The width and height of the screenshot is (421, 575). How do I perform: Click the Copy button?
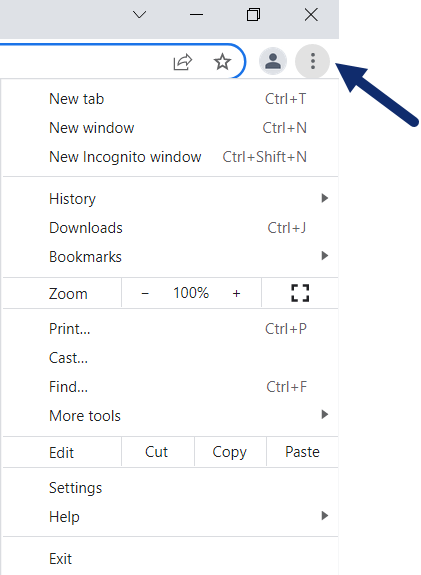pos(230,452)
